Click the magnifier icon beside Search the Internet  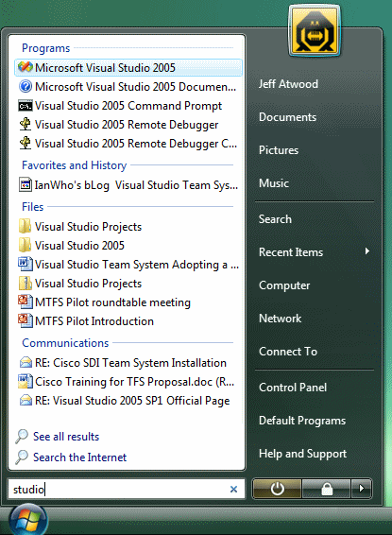[x=22, y=457]
